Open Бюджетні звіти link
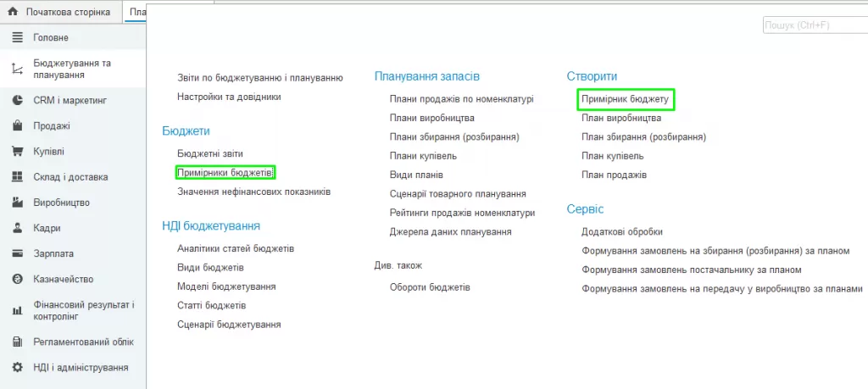Screen dimensions: 868x389 (210, 154)
